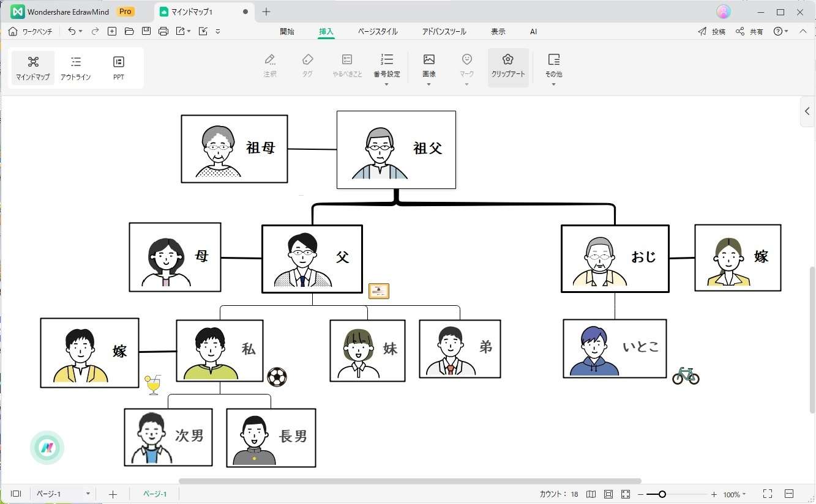Click the Undo arrow icon
Screen dimensions: 816x504
click(72, 31)
